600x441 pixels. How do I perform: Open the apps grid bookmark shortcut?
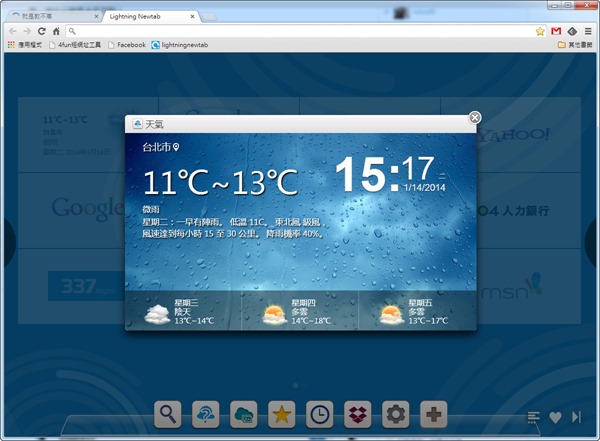(25, 45)
